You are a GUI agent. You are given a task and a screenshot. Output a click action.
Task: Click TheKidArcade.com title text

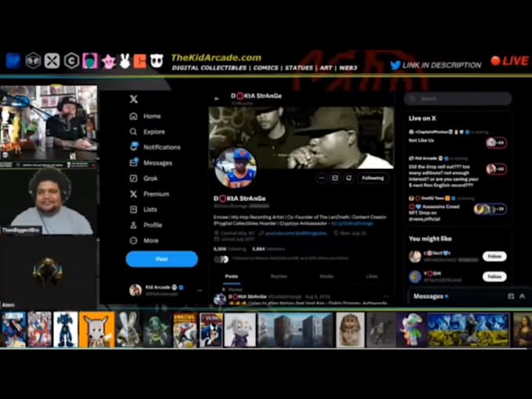216,57
